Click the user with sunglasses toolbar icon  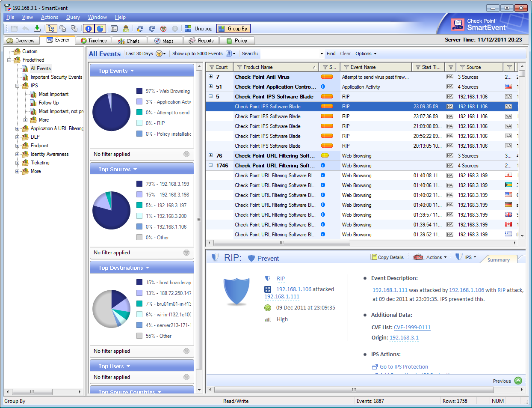pyautogui.click(x=126, y=29)
